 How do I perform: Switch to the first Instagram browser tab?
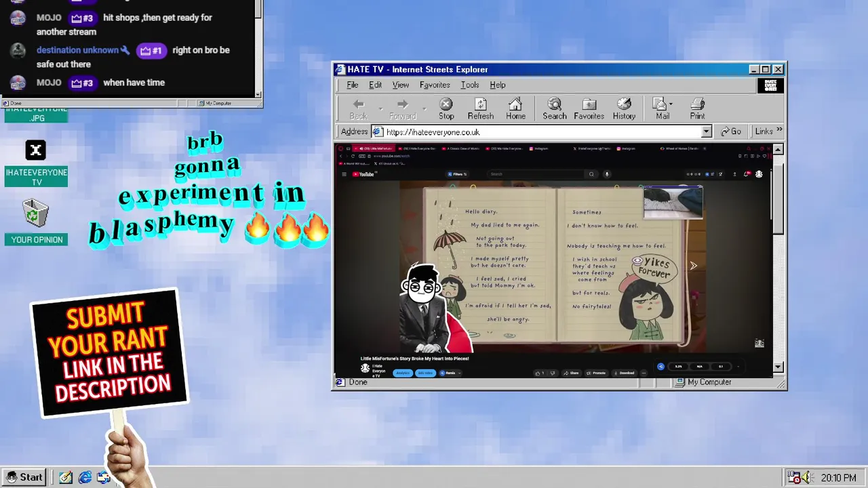click(x=540, y=148)
